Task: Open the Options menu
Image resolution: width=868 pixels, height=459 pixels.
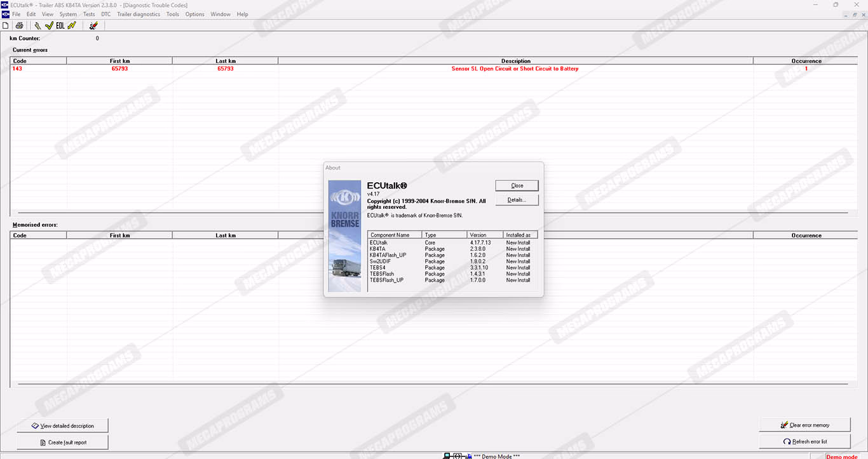Action: pyautogui.click(x=194, y=14)
